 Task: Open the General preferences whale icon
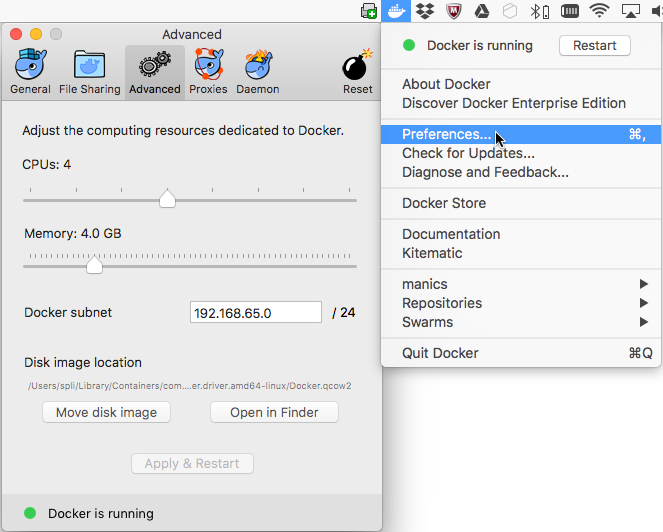(x=30, y=64)
